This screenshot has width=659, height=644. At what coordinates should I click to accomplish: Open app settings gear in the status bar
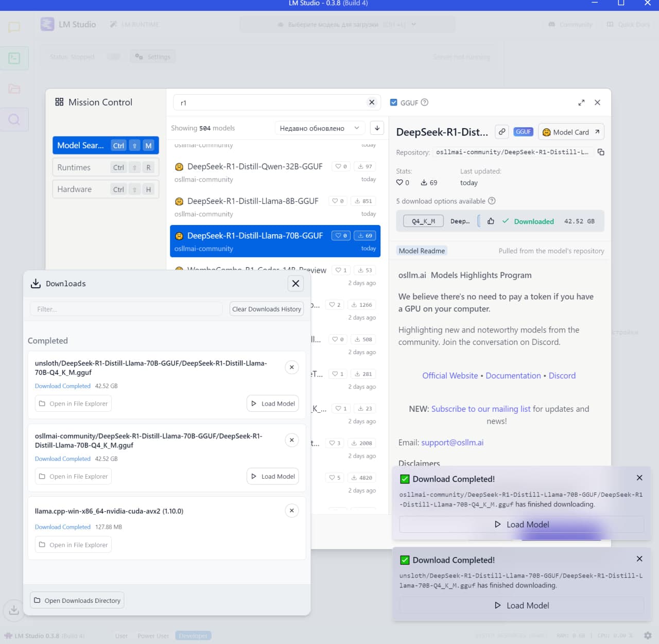tap(648, 636)
